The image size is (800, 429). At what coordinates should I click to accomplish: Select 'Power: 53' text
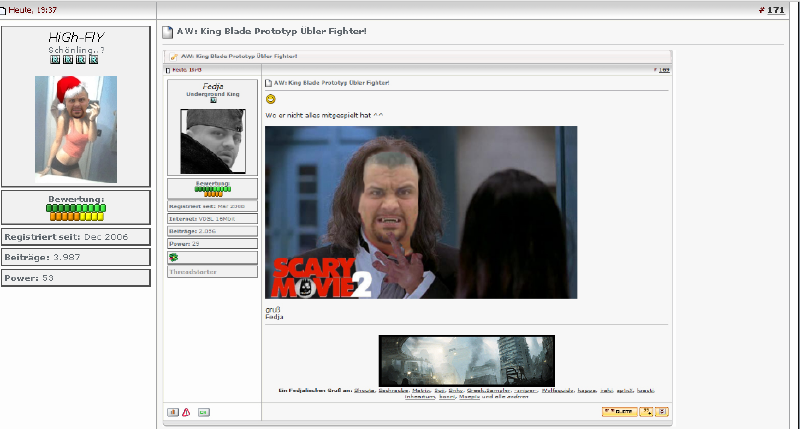coord(29,278)
